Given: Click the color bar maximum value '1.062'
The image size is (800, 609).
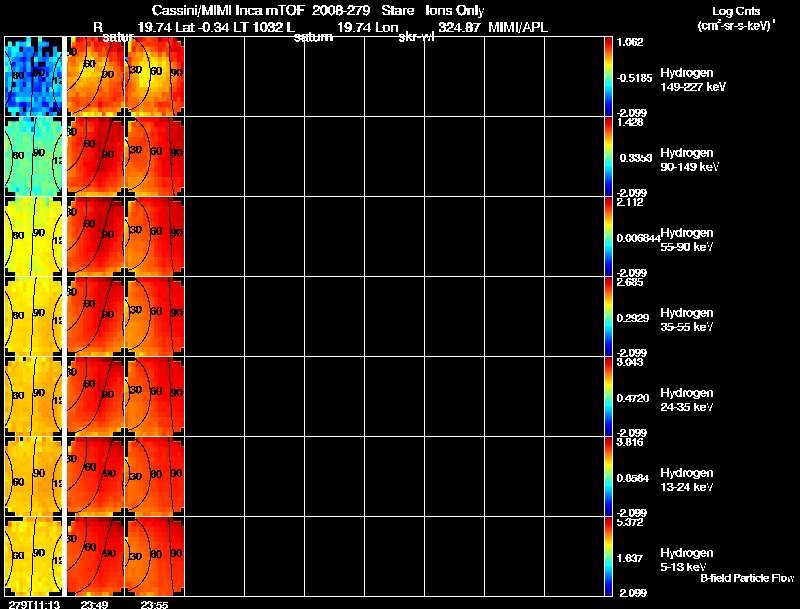Looking at the screenshot, I should click(630, 42).
